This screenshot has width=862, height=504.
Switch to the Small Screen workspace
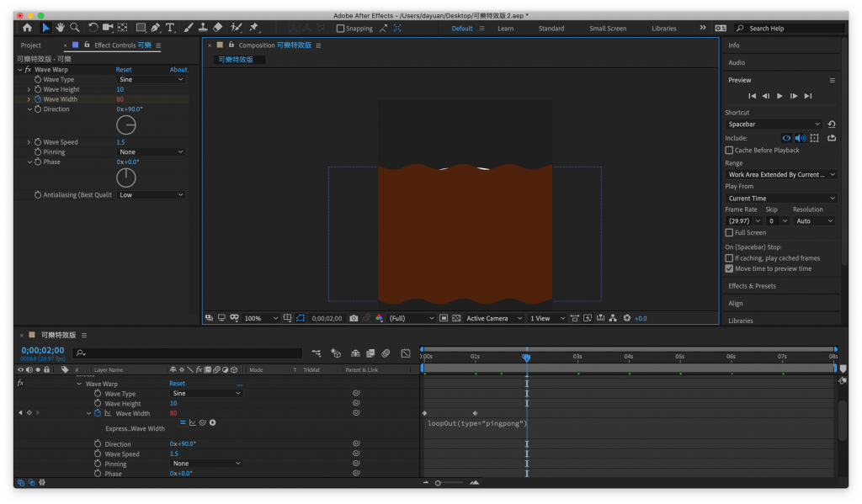tap(607, 29)
